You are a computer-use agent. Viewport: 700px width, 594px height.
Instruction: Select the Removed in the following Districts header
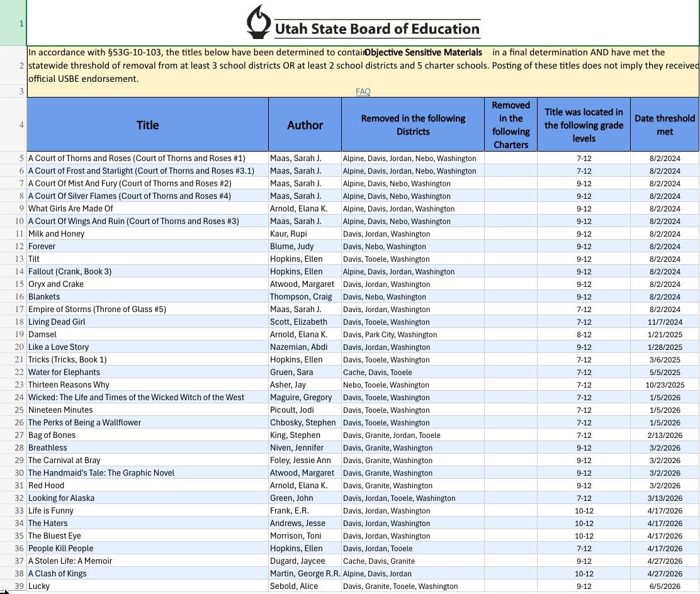[x=413, y=125]
